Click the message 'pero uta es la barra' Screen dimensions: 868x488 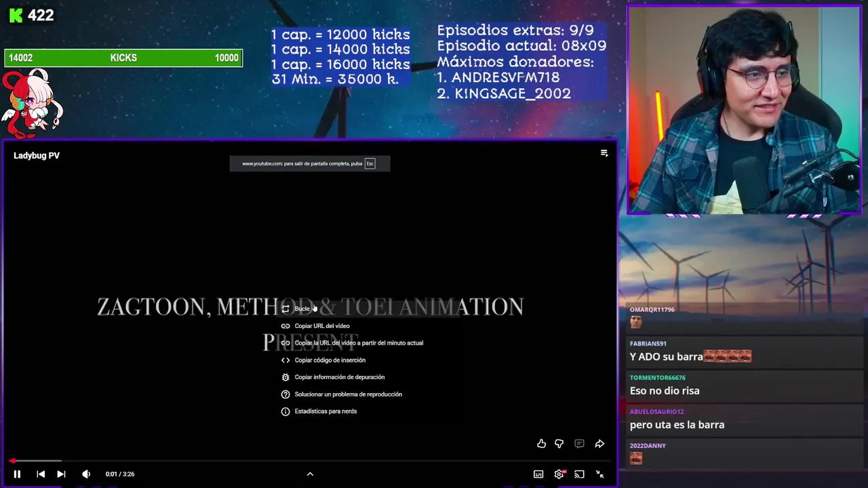point(677,425)
